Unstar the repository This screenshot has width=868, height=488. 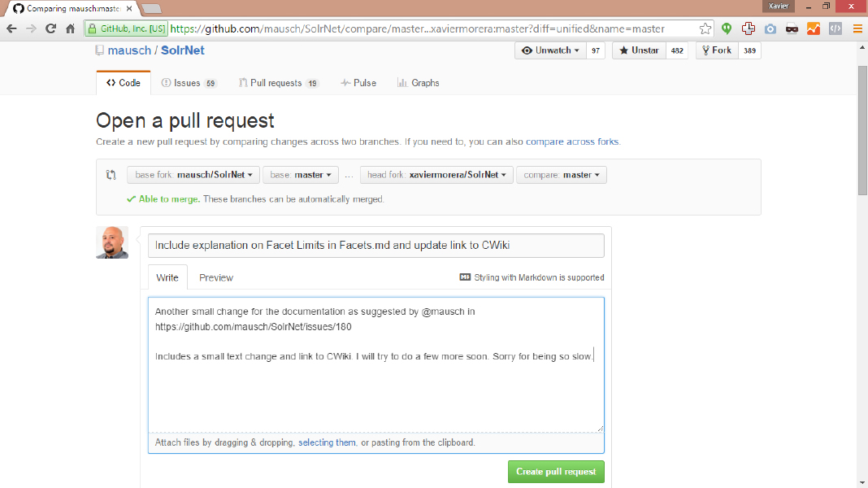tap(639, 50)
